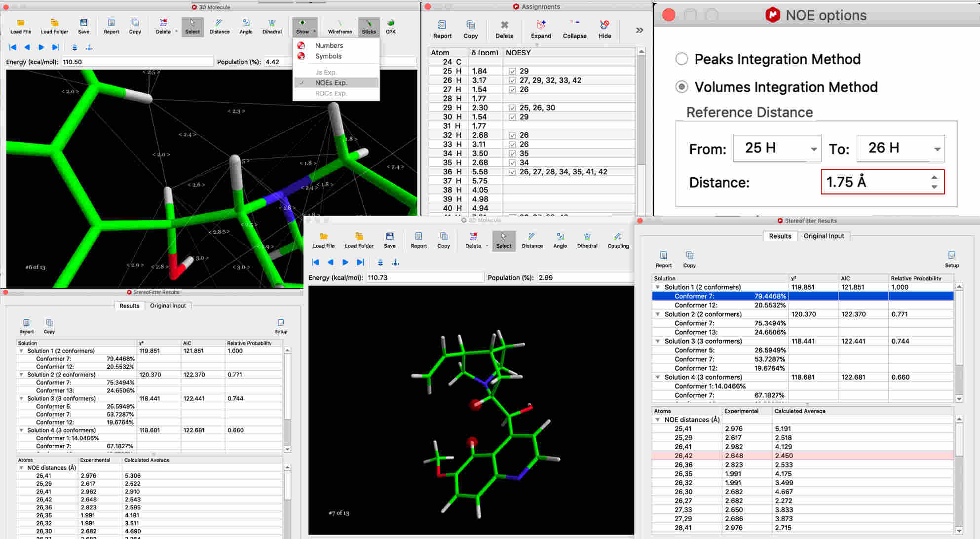Toggle NOESY checkbox for atom 36 H

tap(512, 172)
